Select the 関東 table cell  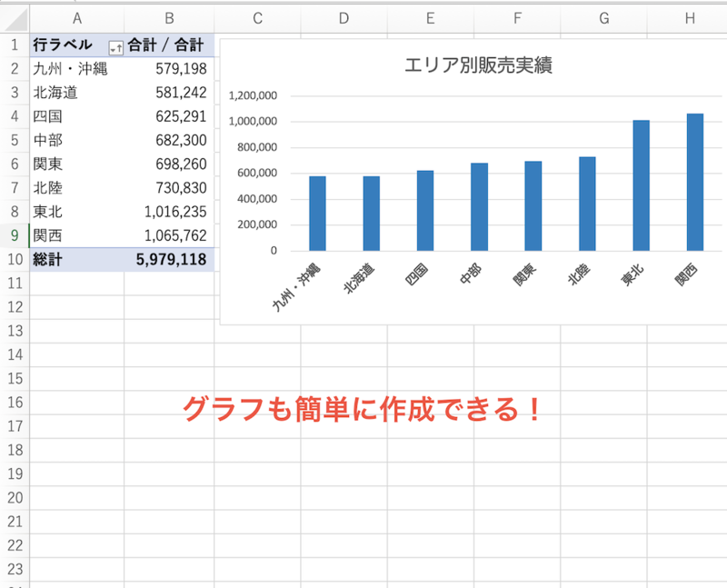point(77,164)
